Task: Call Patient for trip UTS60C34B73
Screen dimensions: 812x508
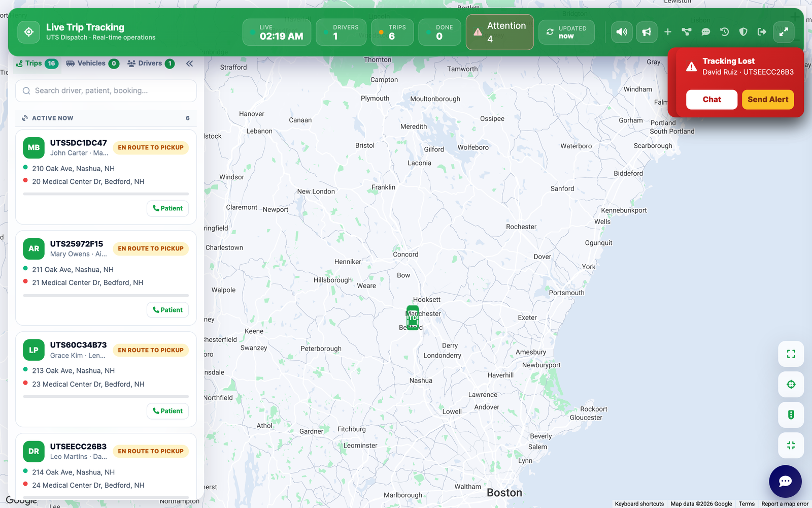Action: click(x=168, y=411)
